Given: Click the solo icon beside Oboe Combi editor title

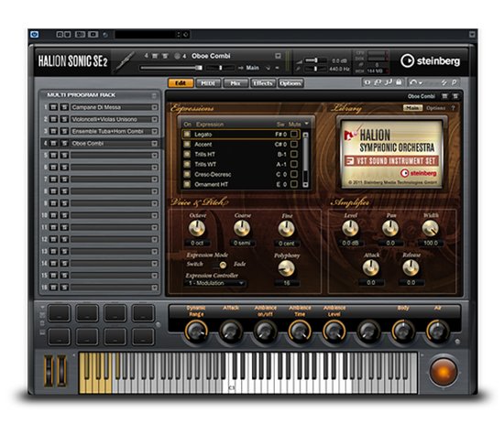Looking at the screenshot, I should click(x=455, y=96).
